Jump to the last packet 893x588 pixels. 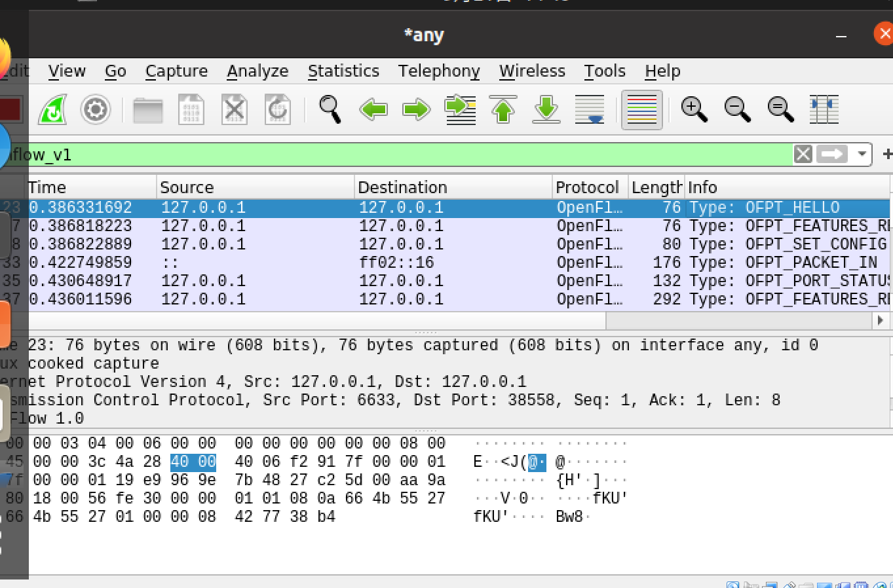[x=546, y=109]
